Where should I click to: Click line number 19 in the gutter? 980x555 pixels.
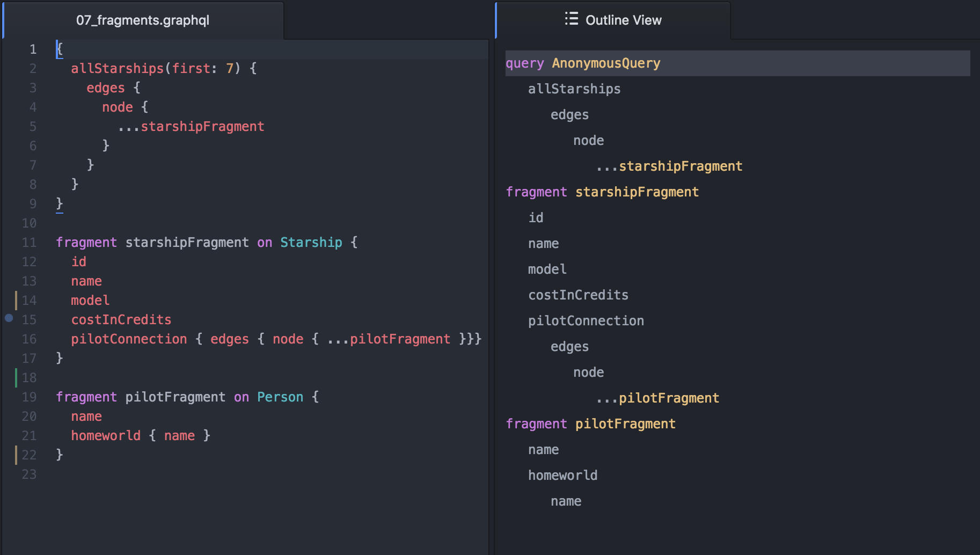(x=29, y=397)
